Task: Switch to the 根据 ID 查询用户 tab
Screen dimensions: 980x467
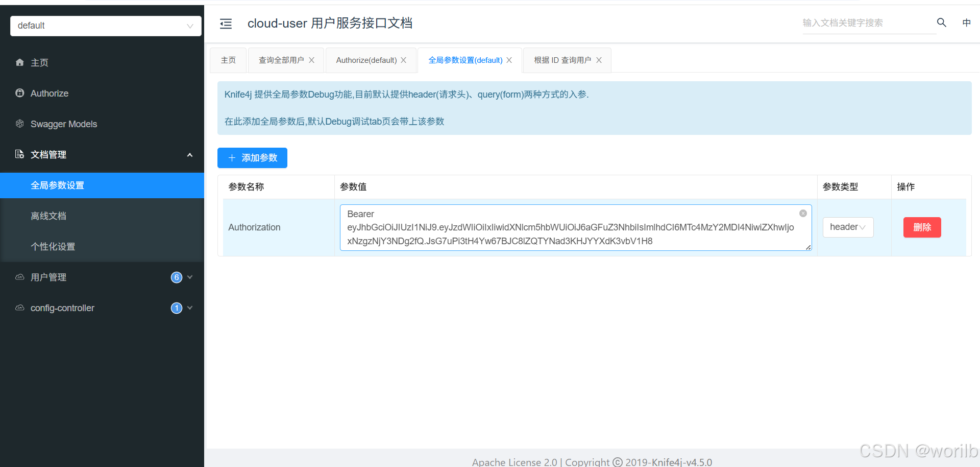Action: 562,60
